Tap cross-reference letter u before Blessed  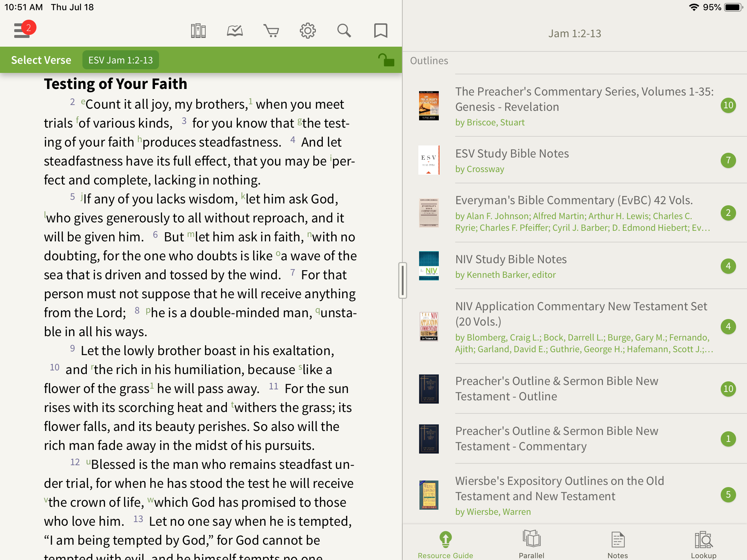tap(88, 462)
